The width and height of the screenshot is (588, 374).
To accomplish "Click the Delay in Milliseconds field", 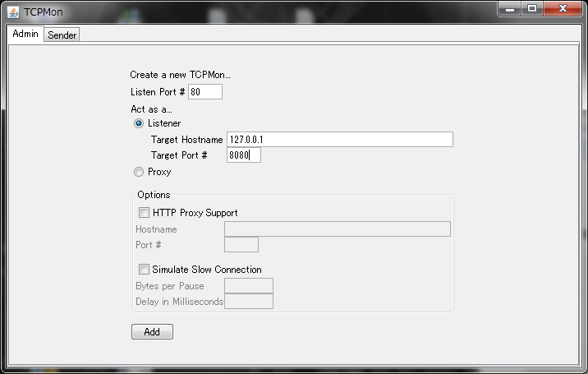I will 249,302.
